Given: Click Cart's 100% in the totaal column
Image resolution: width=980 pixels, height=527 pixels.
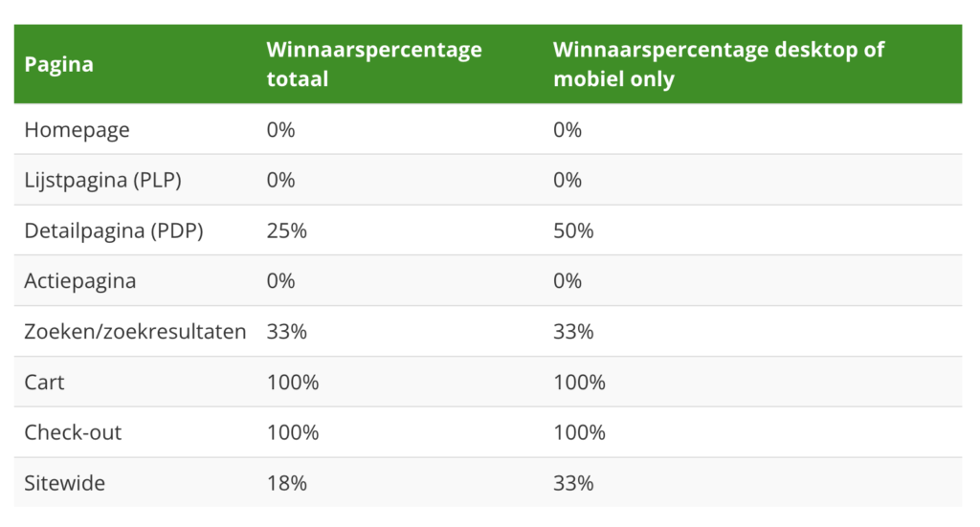Looking at the screenshot, I should [x=292, y=383].
